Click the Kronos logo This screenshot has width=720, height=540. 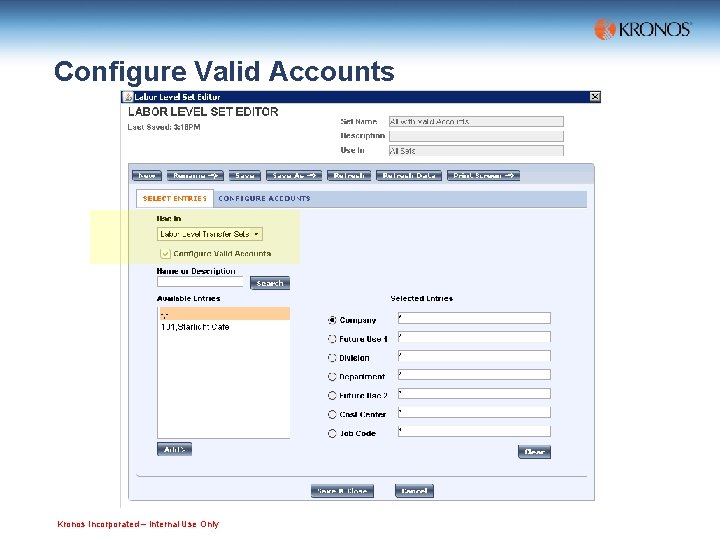click(642, 29)
